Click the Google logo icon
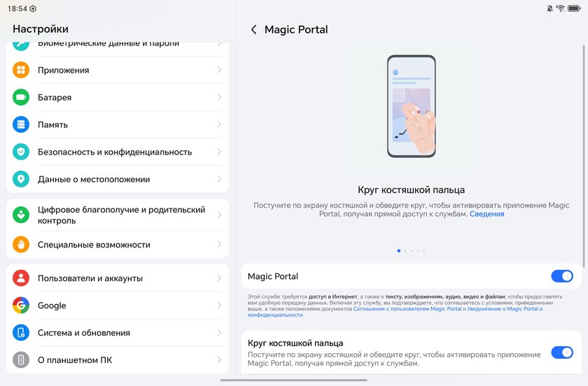The height and width of the screenshot is (386, 588). 21,306
